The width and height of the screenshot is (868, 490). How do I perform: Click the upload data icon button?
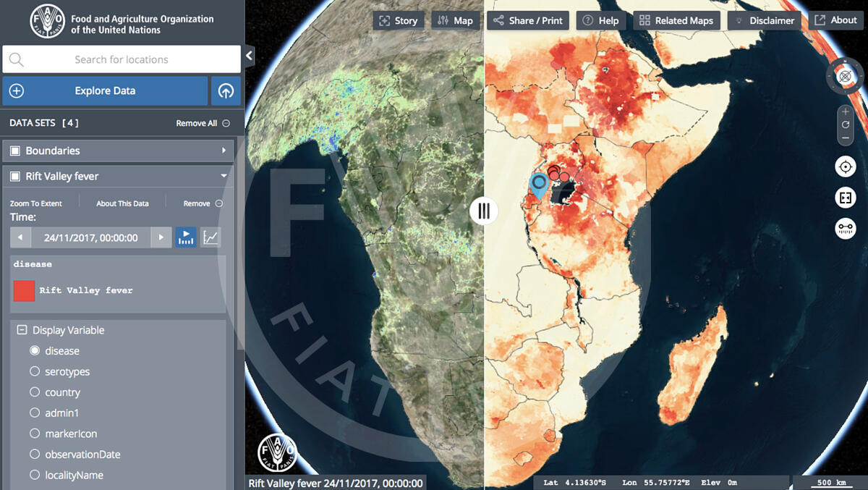click(x=226, y=91)
